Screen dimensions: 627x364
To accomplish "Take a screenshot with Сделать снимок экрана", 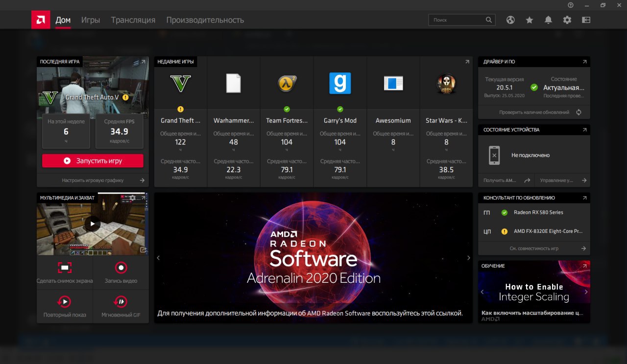I will click(x=65, y=273).
